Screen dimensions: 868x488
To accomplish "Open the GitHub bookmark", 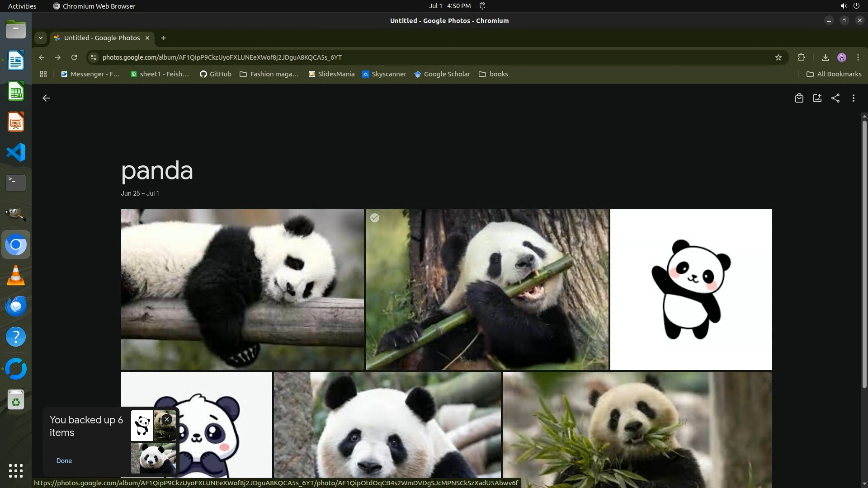I will pos(216,74).
